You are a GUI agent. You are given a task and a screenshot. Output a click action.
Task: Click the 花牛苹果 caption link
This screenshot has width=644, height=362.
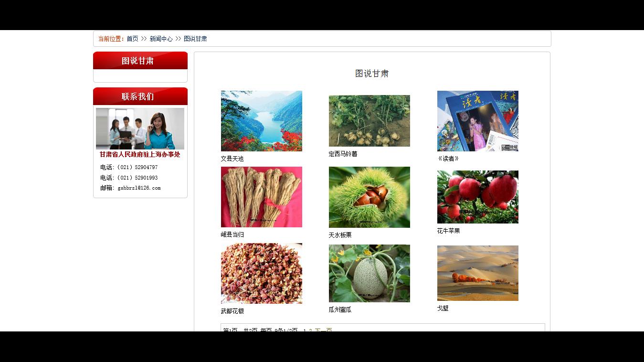448,231
